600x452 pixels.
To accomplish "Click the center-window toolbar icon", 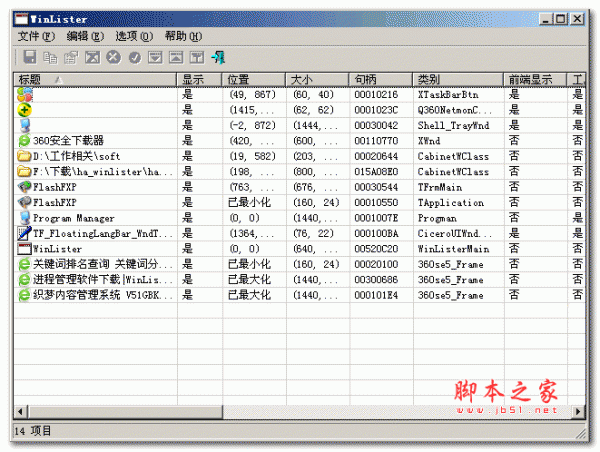I will click(x=197, y=58).
